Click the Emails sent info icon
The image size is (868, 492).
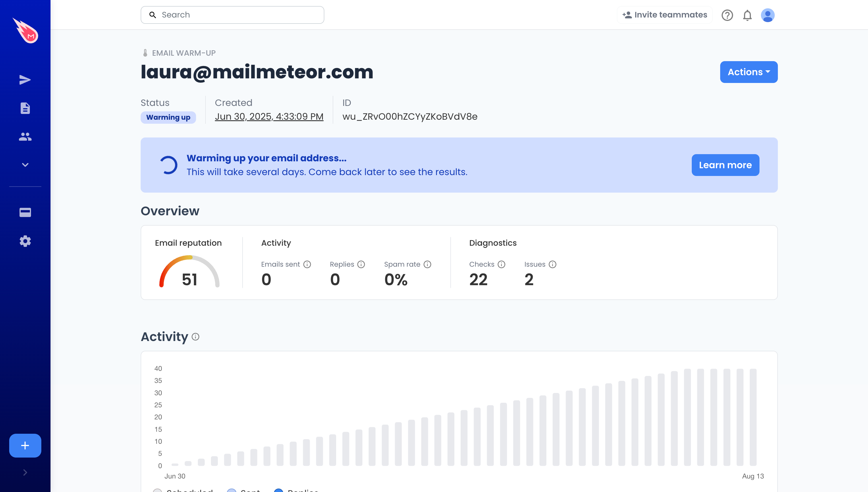307,264
